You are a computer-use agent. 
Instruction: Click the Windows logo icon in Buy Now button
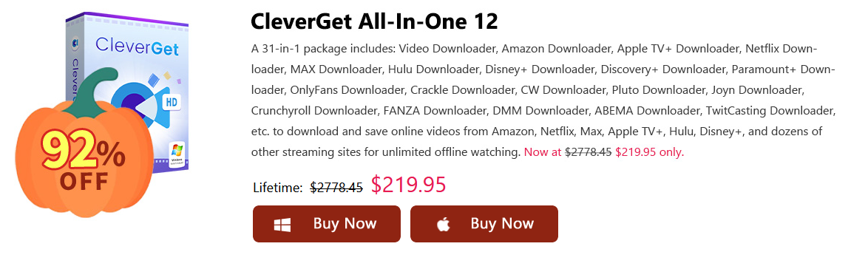pos(282,224)
